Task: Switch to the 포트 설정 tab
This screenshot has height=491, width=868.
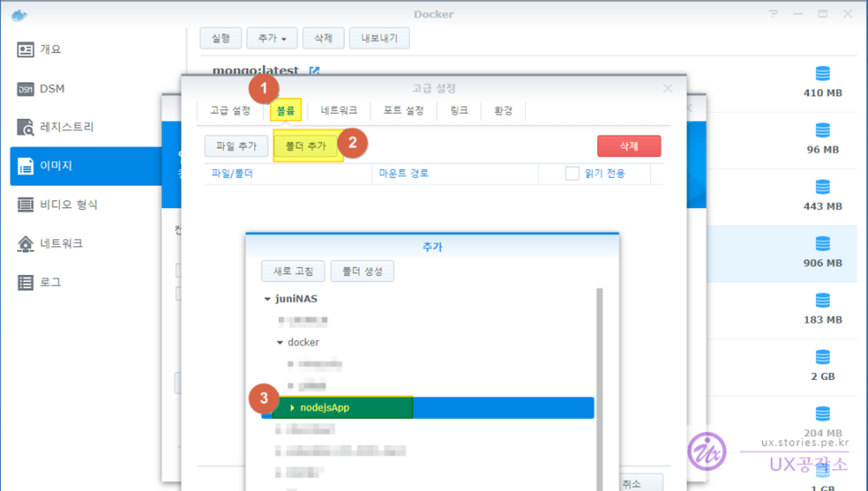Action: tap(403, 110)
